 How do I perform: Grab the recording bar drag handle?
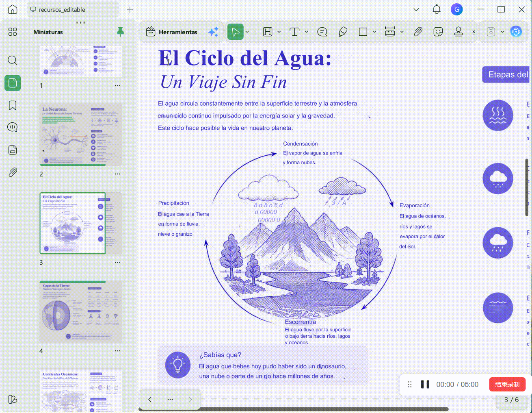click(410, 384)
